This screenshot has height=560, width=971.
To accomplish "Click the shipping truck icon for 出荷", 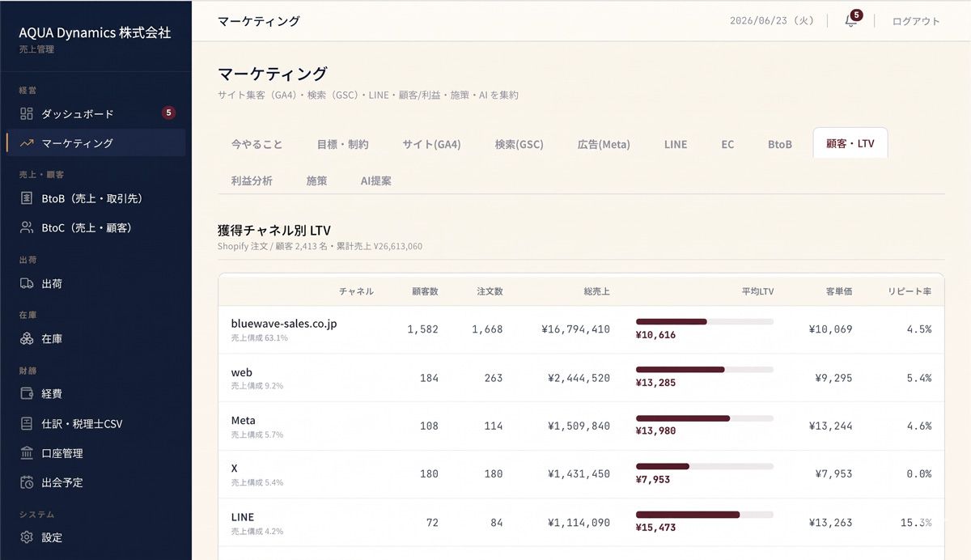I will click(27, 284).
